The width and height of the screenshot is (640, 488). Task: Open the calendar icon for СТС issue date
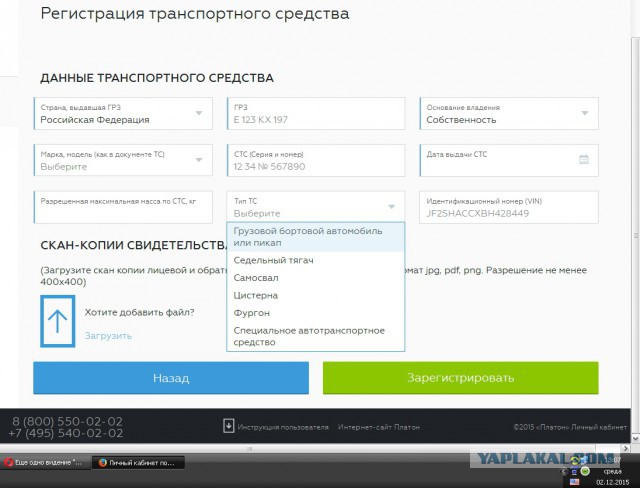point(584,160)
